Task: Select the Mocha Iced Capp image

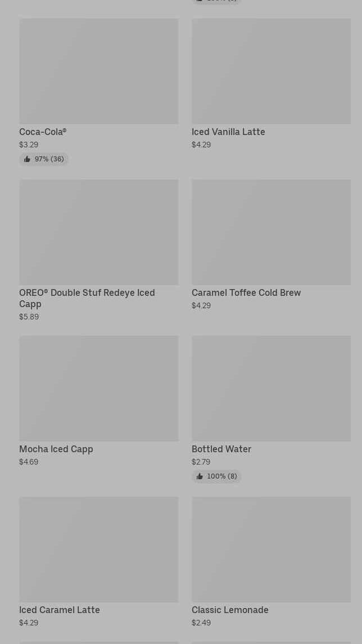Action: [x=98, y=388]
